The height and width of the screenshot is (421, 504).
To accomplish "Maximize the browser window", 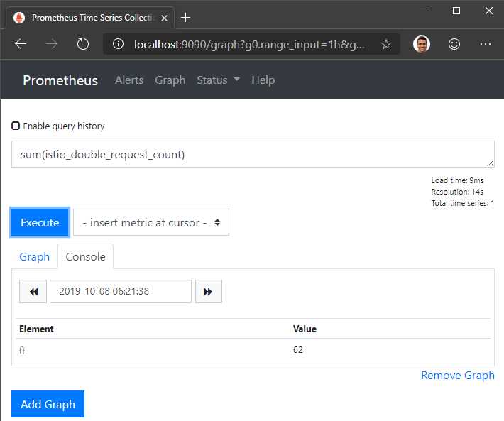I will point(456,11).
